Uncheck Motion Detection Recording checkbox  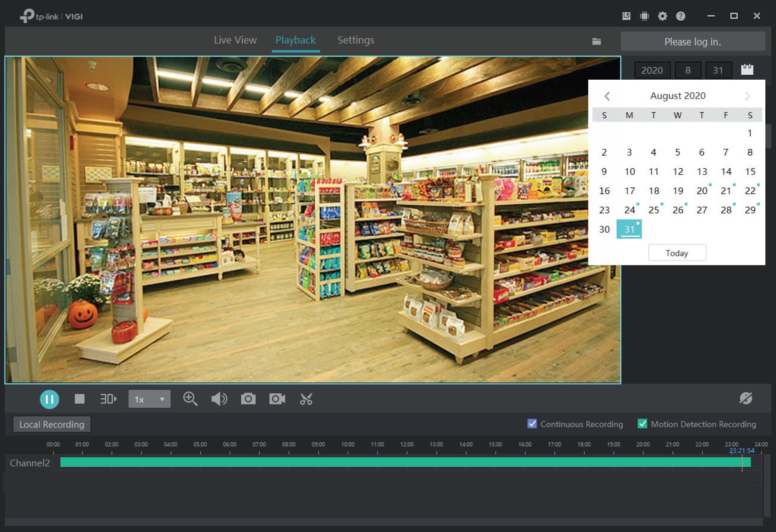[642, 424]
